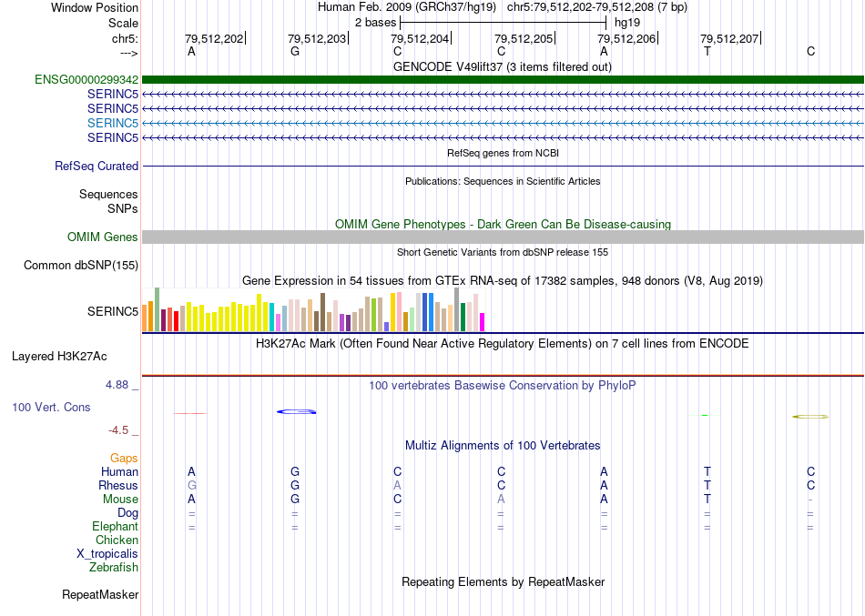Click the Mouse species row label

pos(120,500)
